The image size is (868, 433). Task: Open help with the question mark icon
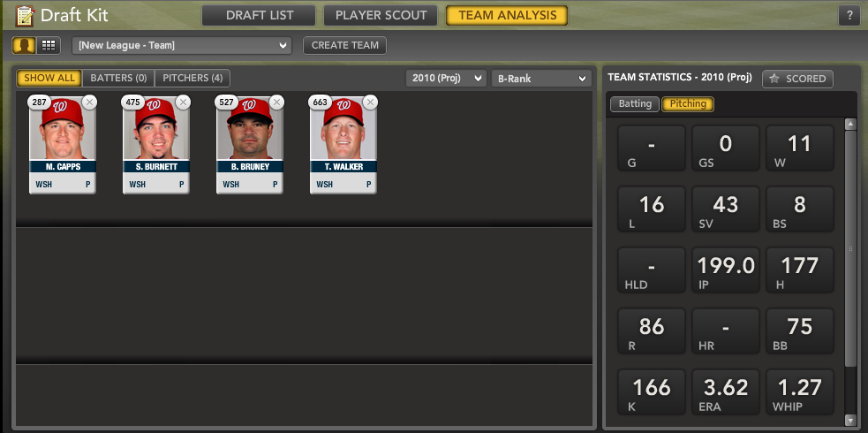(849, 16)
